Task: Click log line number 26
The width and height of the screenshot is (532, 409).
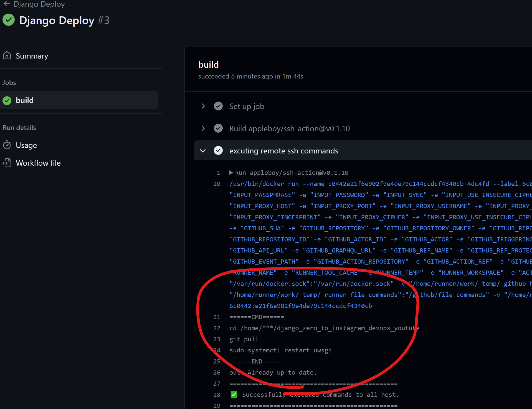Action: pos(217,372)
